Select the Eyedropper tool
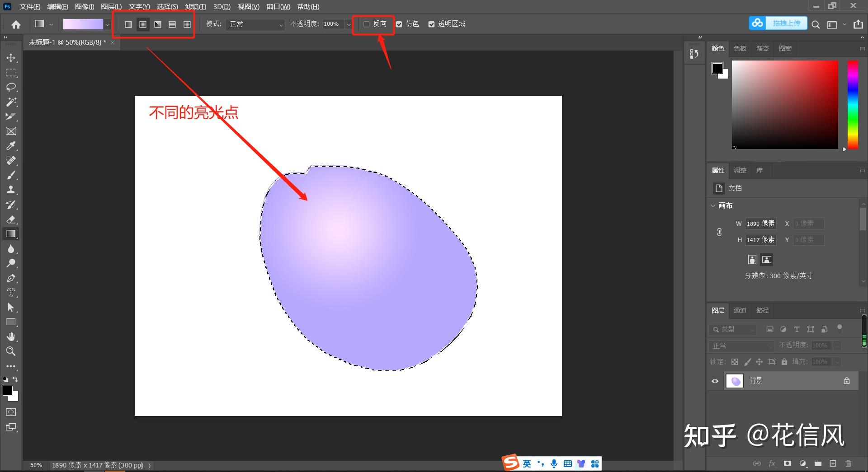The image size is (868, 472). [x=11, y=146]
